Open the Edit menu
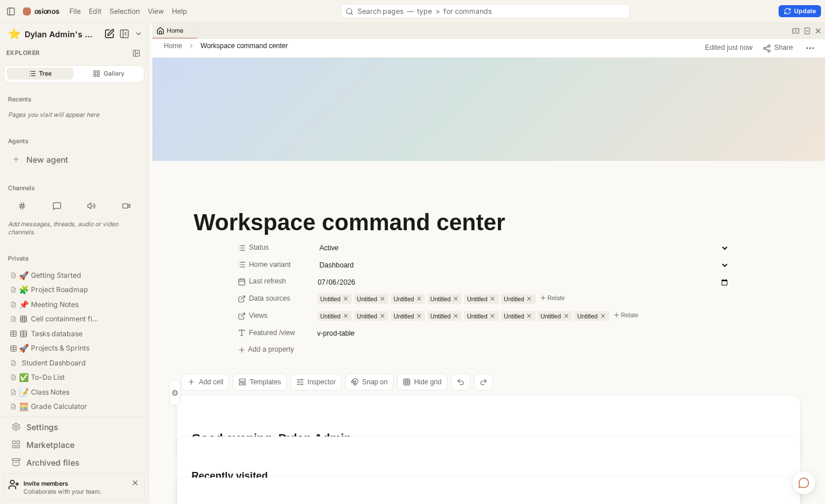825x504 pixels. pyautogui.click(x=95, y=11)
